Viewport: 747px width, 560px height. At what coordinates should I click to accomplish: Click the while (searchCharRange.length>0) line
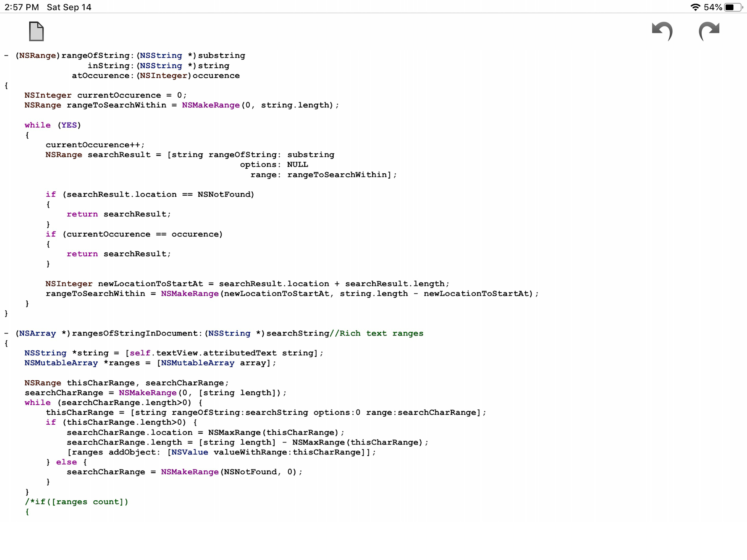coord(113,402)
